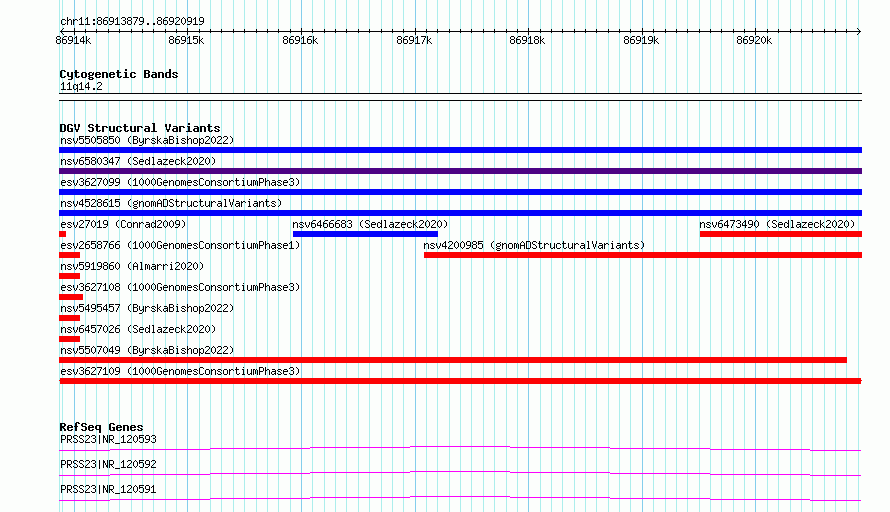Click the nsv5505850 (ByrskaBishop2022) variant label
Image resolution: width=890 pixels, height=512 pixels.
(147, 140)
